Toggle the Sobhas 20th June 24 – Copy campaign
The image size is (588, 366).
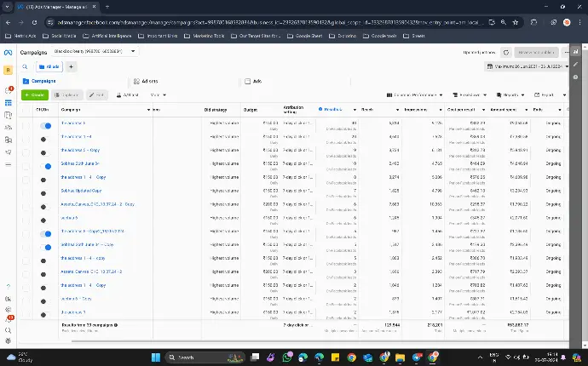click(46, 247)
